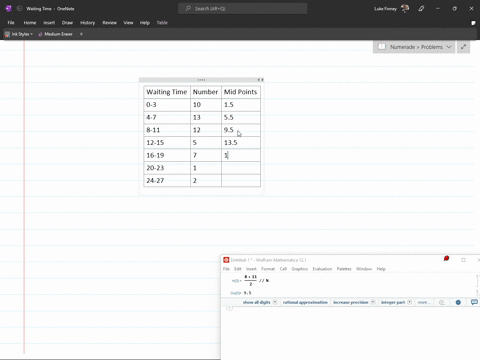Click the mid point cell 5.5
The image size is (480, 360).
[x=241, y=117]
